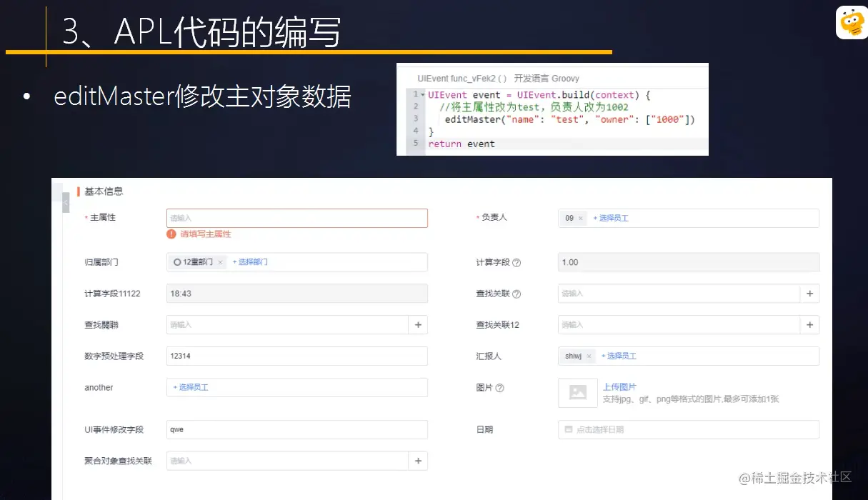Click the 上传图片 link
The image size is (868, 500).
(x=619, y=386)
